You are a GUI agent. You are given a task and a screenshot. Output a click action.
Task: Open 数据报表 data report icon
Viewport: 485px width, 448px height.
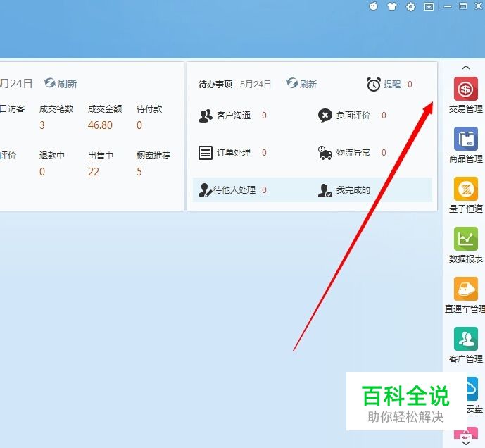(x=465, y=239)
